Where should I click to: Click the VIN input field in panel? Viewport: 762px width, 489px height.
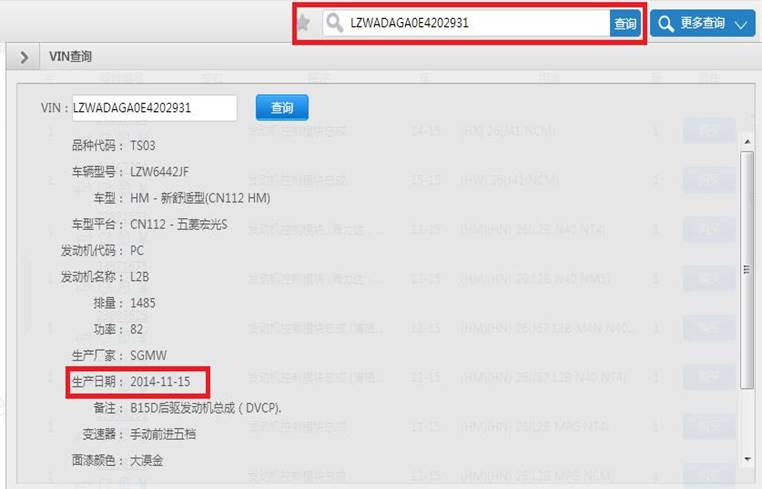(155, 108)
